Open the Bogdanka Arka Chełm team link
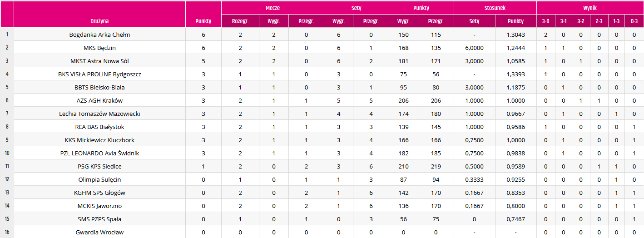The image size is (644, 238). [99, 35]
